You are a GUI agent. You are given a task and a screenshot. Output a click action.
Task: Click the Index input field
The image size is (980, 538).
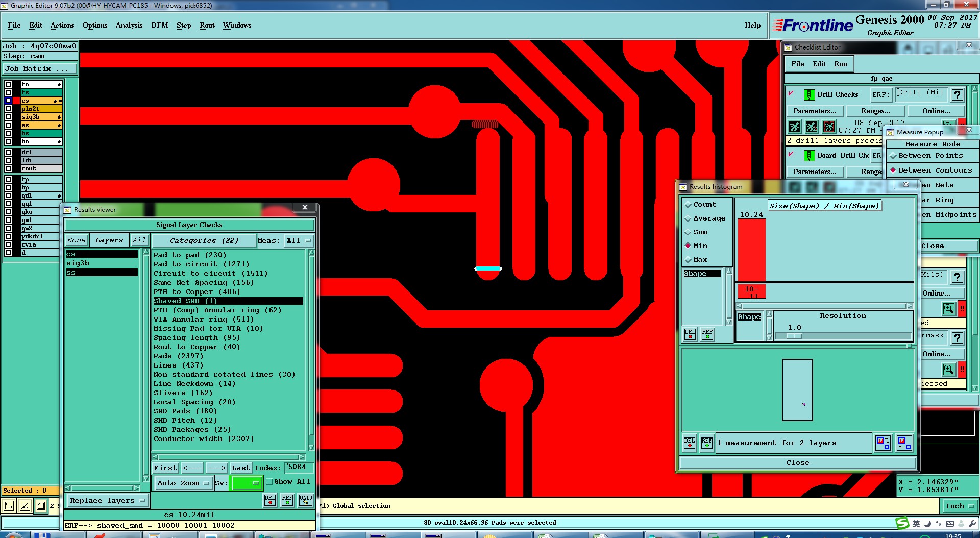pos(299,467)
